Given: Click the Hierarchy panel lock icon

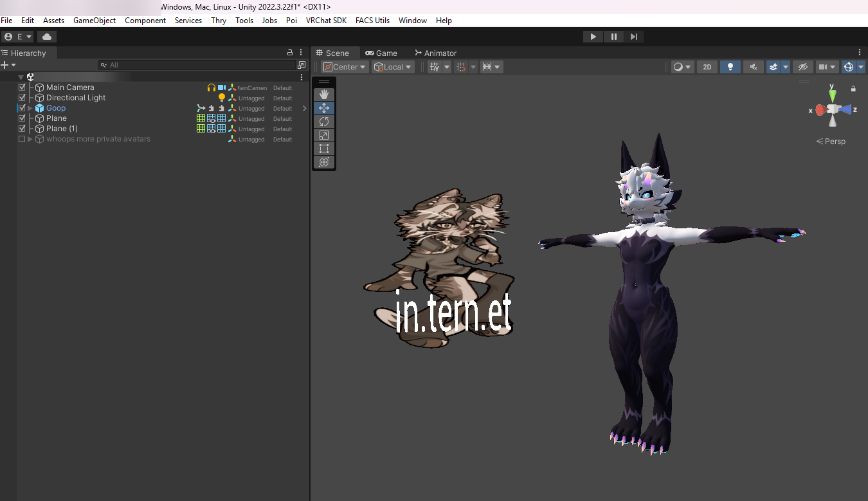Looking at the screenshot, I should [290, 52].
